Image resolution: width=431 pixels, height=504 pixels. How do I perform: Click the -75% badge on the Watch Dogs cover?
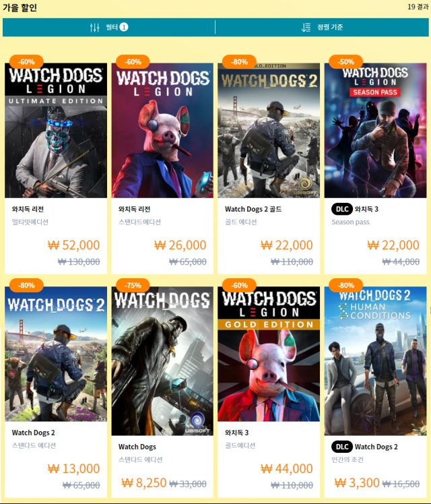[133, 285]
